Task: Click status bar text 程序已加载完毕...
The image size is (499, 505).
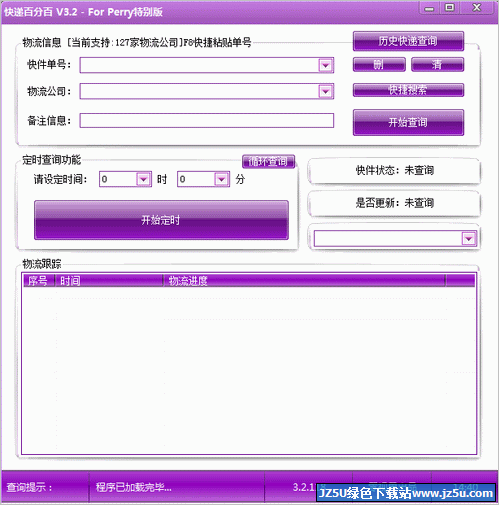Action: [134, 487]
